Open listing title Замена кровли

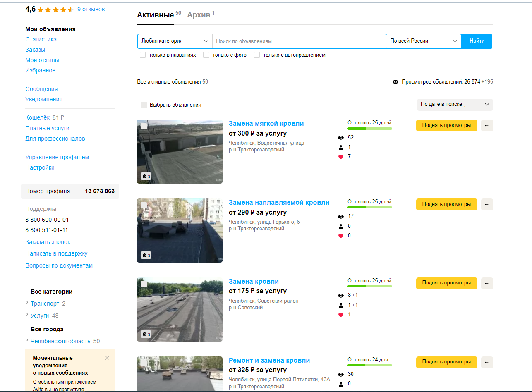click(254, 281)
